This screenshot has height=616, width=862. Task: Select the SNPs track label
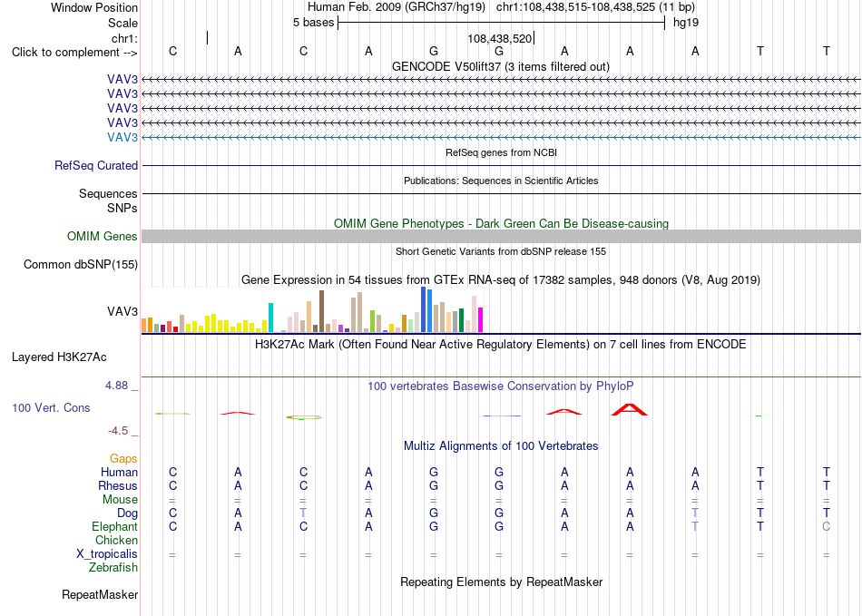tap(122, 209)
